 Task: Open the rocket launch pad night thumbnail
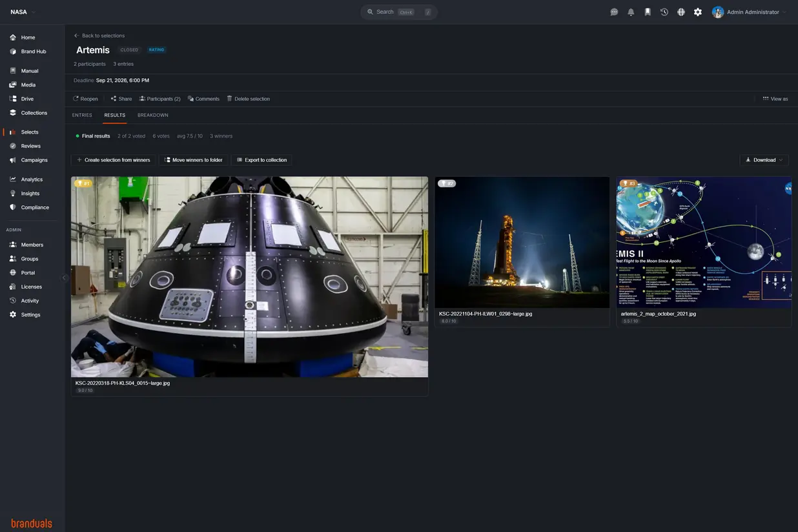point(522,242)
